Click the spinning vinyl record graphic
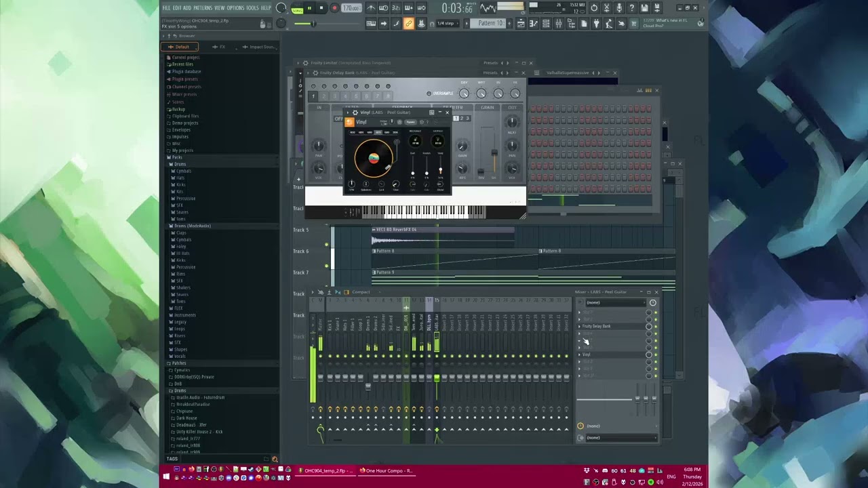Viewport: 868px width, 488px height. tap(373, 158)
